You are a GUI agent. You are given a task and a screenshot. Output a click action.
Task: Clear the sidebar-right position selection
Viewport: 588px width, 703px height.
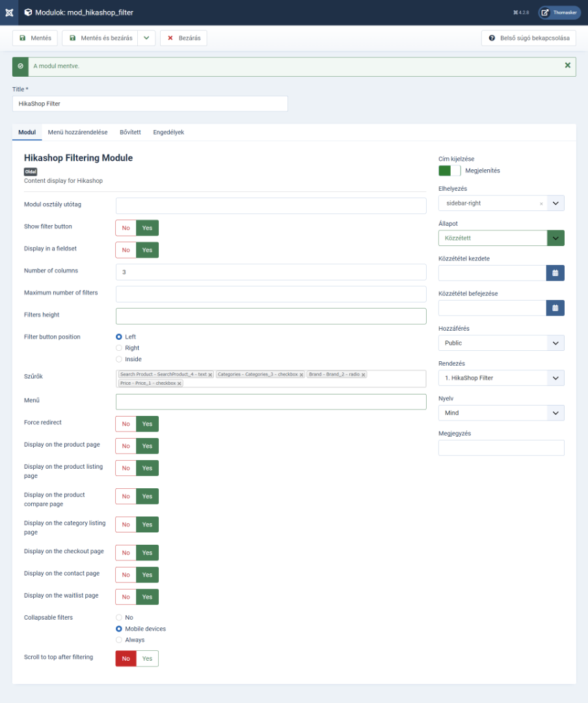(x=541, y=204)
